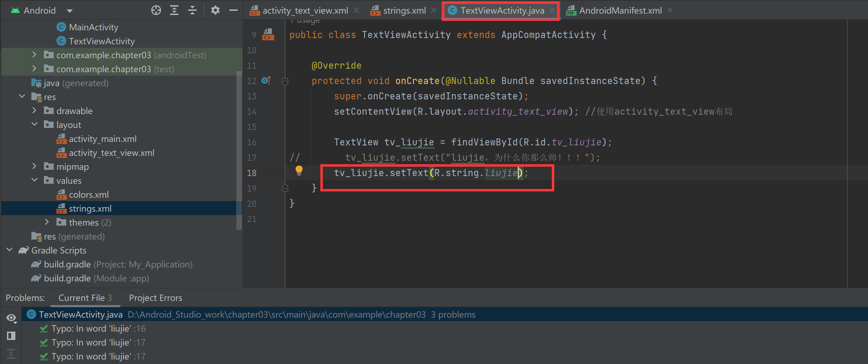Select TextViewActivity class in project tree
The height and width of the screenshot is (364, 868).
[x=102, y=41]
